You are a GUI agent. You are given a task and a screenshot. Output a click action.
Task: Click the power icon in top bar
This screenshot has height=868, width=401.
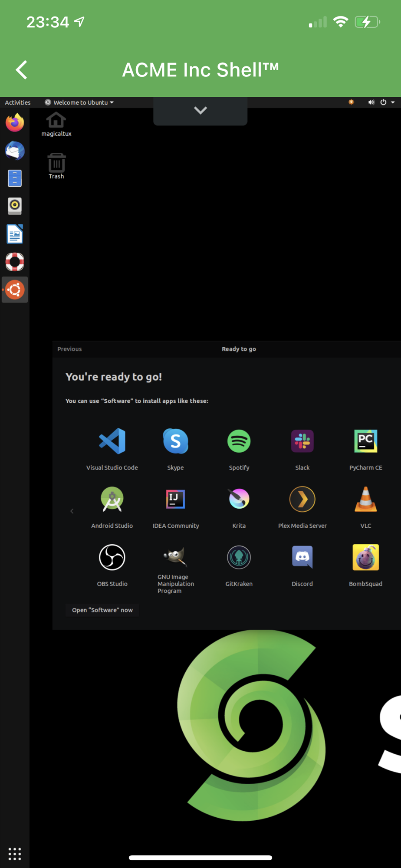383,102
